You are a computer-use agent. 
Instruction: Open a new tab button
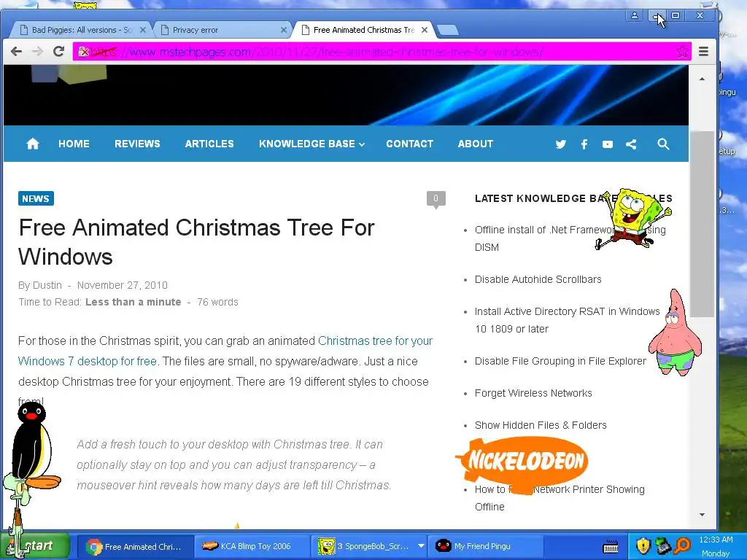pos(448,31)
